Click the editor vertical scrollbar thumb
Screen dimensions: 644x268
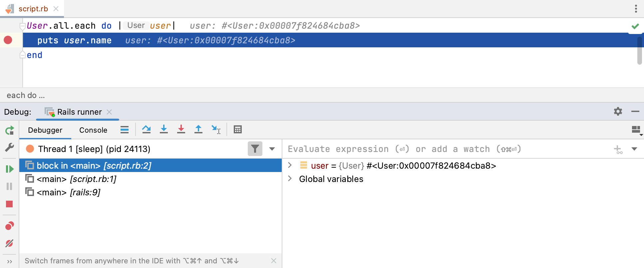click(x=639, y=51)
